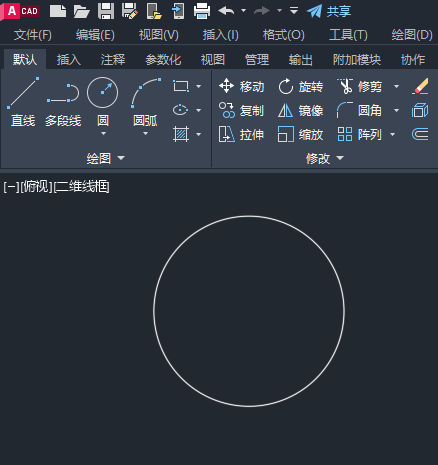Switch to the 管理 ribbon tab
Screen dimensions: 438x465
257,60
